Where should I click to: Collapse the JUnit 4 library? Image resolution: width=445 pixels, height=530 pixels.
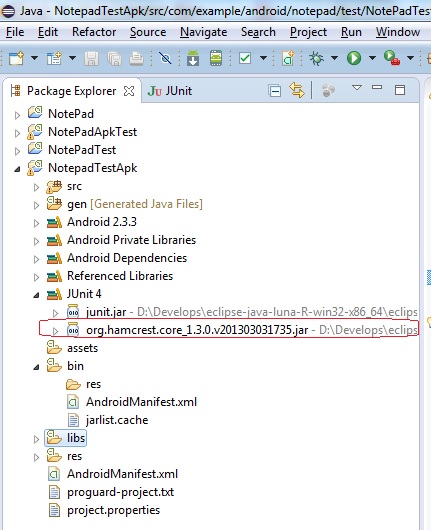click(x=36, y=295)
